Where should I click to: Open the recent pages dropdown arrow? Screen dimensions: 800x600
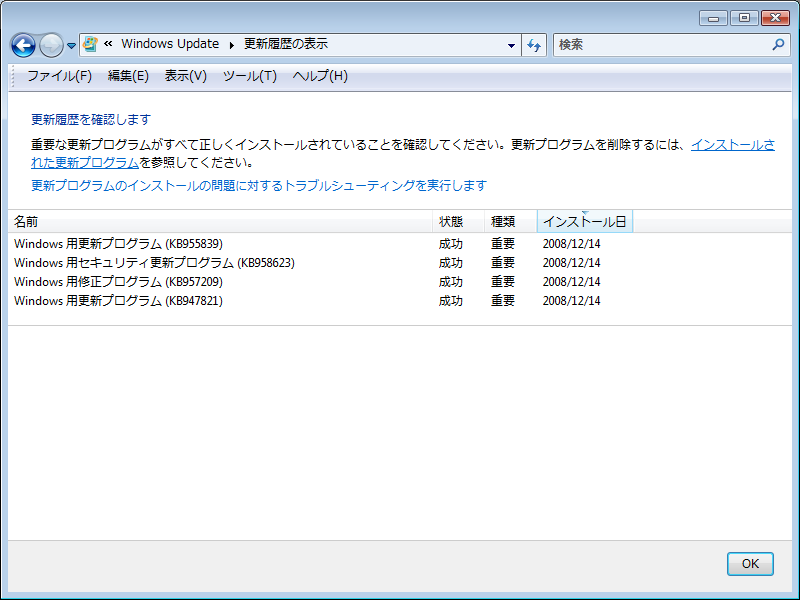71,46
